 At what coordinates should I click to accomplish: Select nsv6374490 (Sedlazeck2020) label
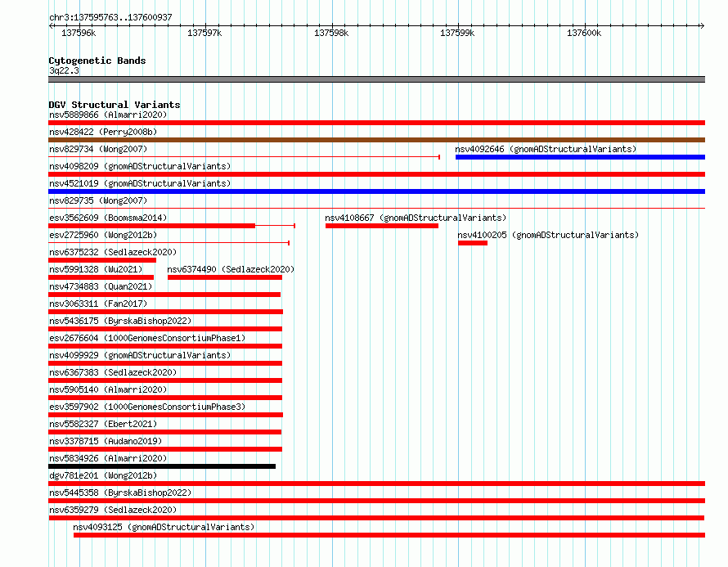point(231,269)
